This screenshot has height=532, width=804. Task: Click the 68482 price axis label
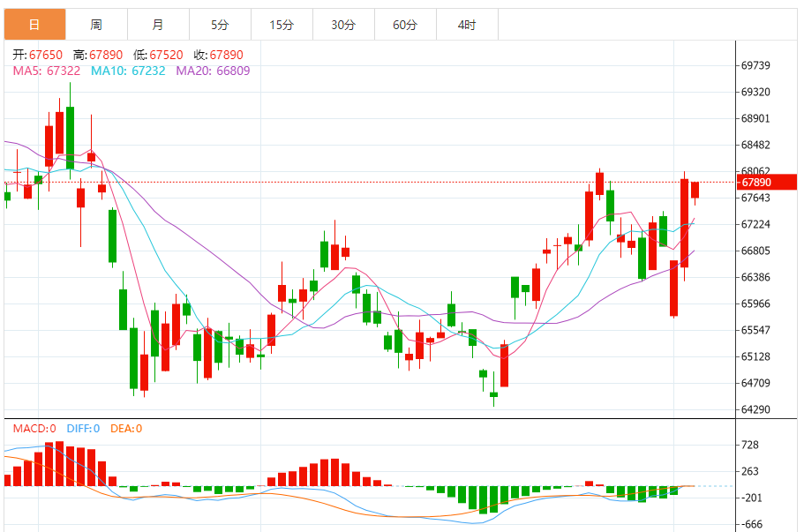(x=755, y=145)
